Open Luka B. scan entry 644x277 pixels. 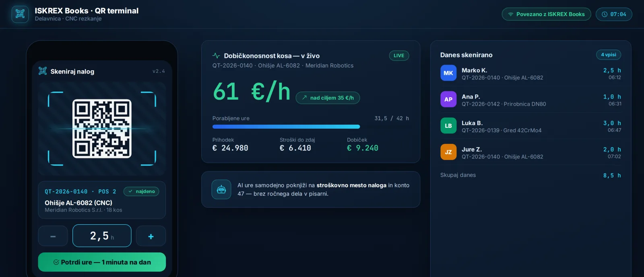(530, 126)
